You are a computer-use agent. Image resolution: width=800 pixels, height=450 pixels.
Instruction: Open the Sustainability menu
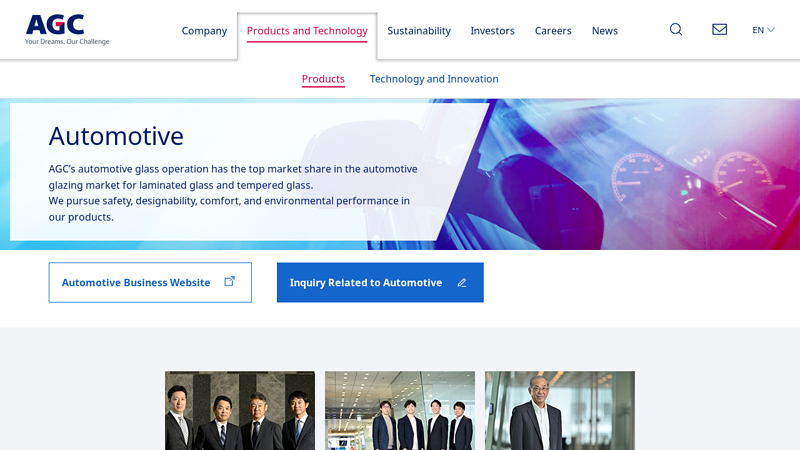click(x=419, y=31)
